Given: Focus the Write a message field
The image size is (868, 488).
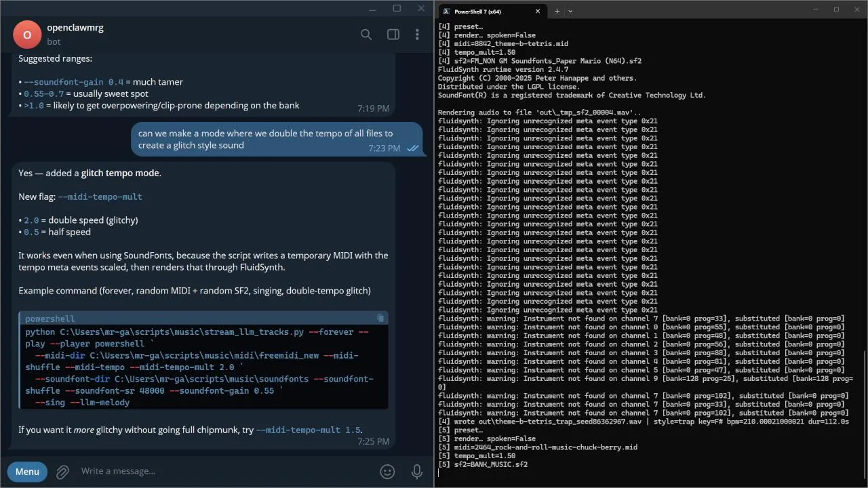Looking at the screenshot, I should click(224, 471).
